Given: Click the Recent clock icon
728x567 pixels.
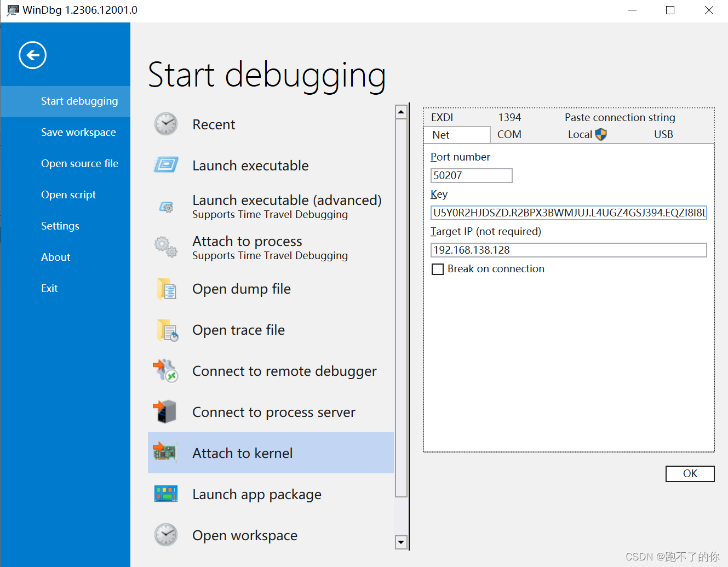Looking at the screenshot, I should click(x=166, y=124).
